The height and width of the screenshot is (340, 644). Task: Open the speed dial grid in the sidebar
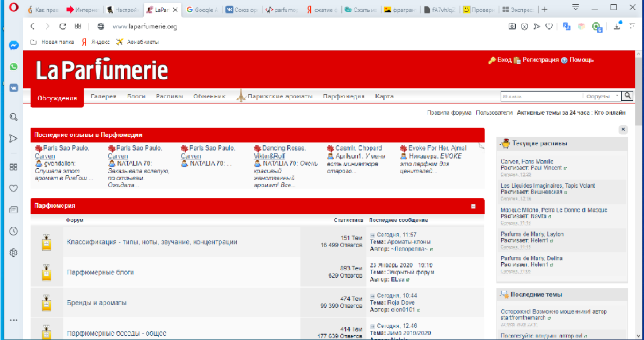point(13,167)
